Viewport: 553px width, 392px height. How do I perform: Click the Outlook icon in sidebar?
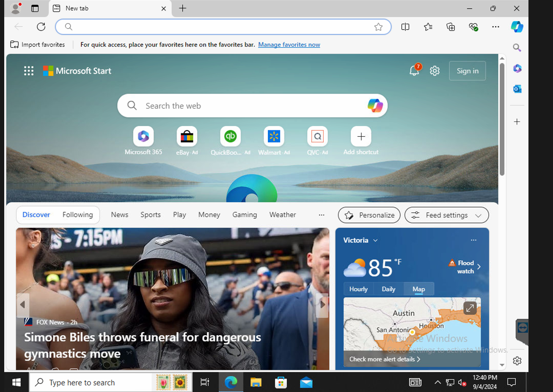pos(517,89)
